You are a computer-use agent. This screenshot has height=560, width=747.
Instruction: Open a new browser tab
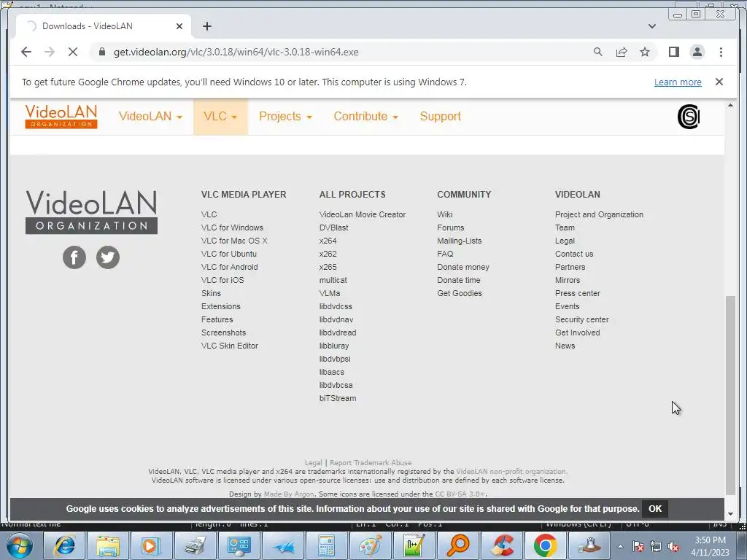pos(206,26)
